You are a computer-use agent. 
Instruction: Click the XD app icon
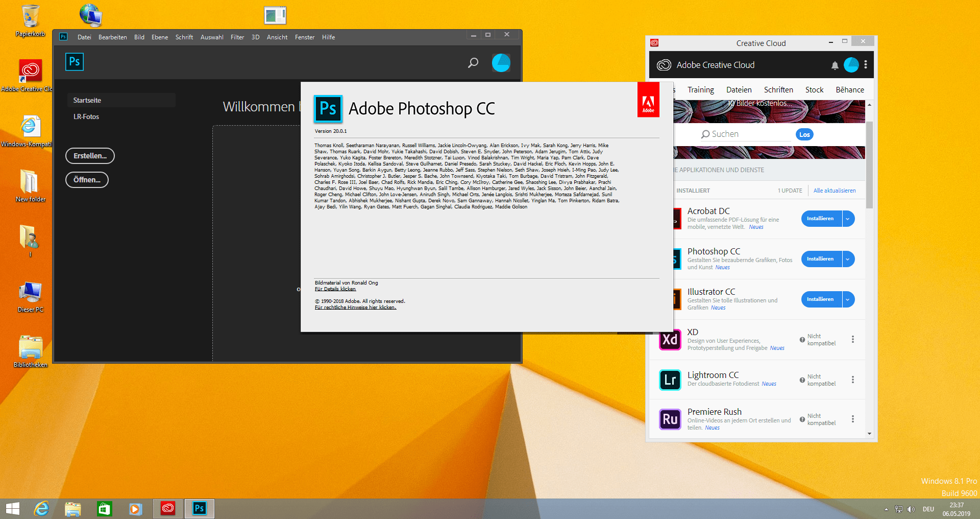point(670,340)
